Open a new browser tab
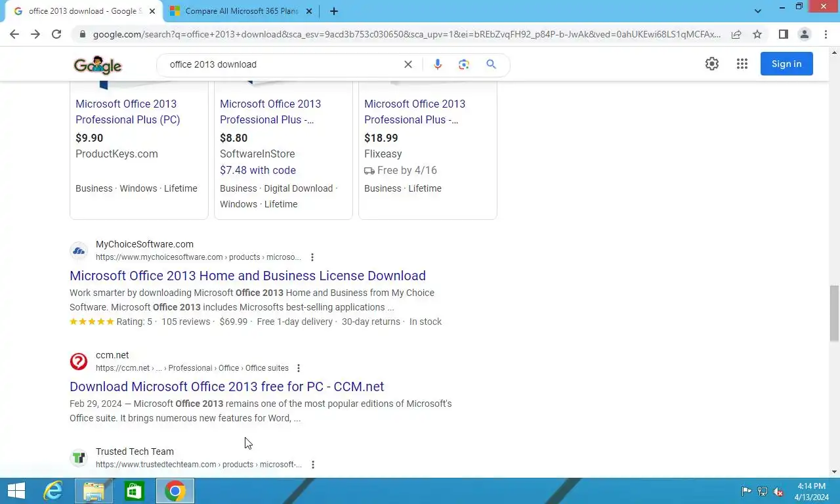The image size is (840, 504). 334,11
